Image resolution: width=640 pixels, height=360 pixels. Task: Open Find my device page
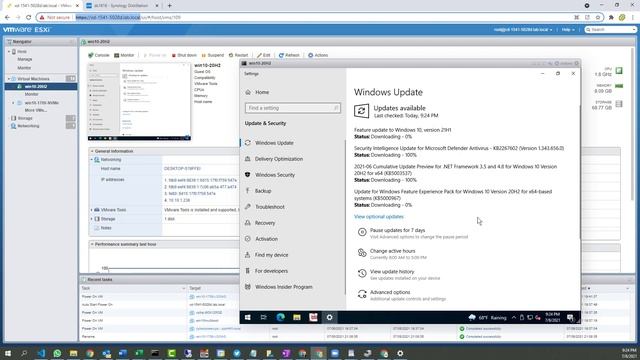pos(271,255)
